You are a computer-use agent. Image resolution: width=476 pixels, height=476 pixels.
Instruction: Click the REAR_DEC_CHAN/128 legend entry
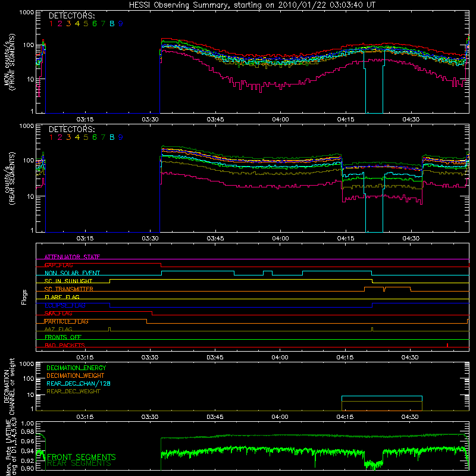click(79, 383)
